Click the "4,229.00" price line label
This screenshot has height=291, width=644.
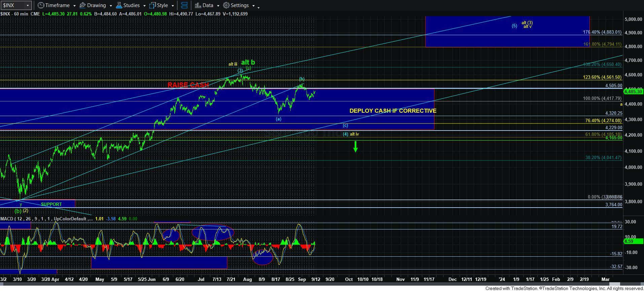tap(614, 128)
